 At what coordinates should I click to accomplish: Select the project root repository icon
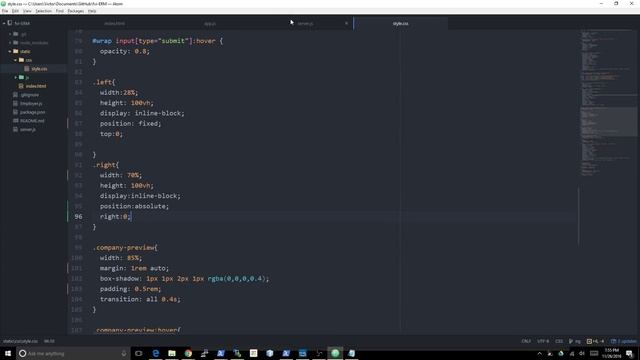pos(10,23)
